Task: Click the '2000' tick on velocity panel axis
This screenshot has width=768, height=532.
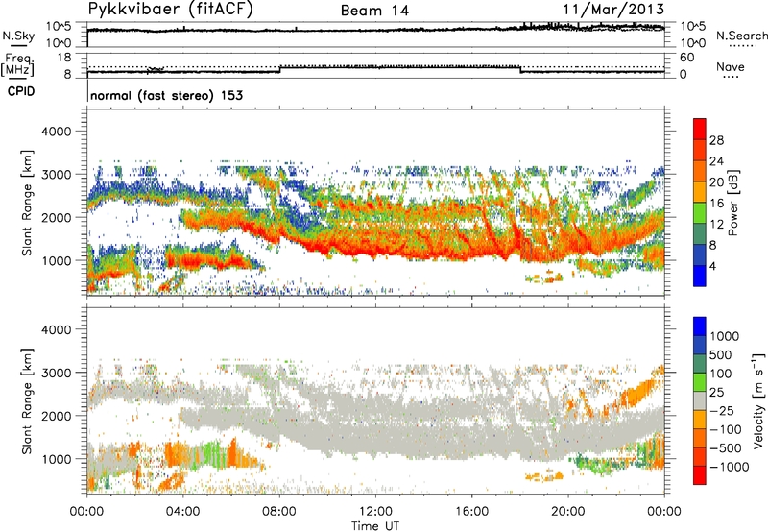Action: click(57, 416)
